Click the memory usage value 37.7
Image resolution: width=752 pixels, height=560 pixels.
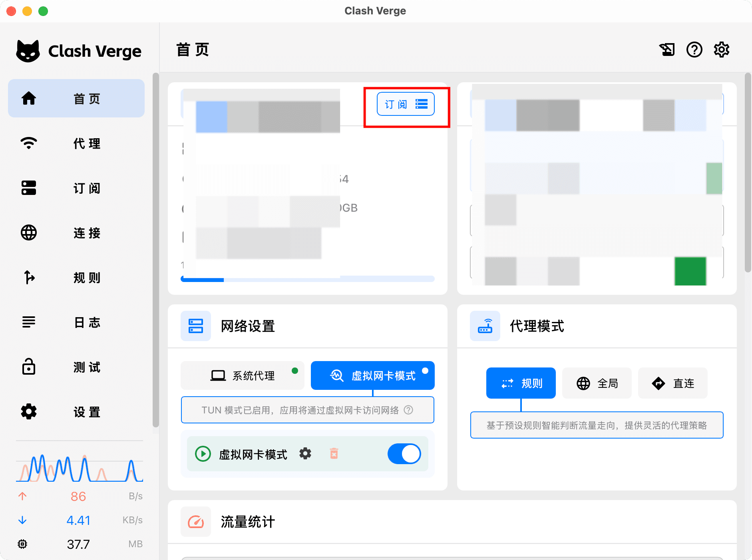pos(78,544)
